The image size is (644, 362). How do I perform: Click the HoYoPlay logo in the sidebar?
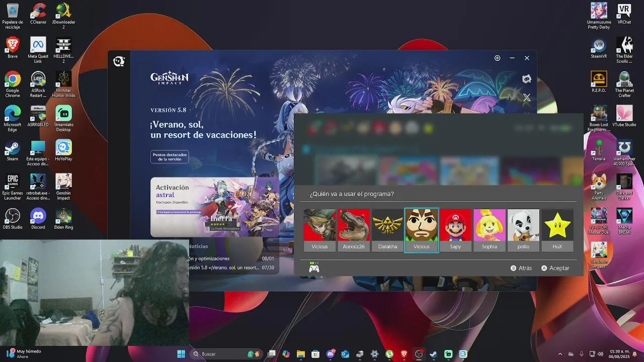tap(119, 61)
